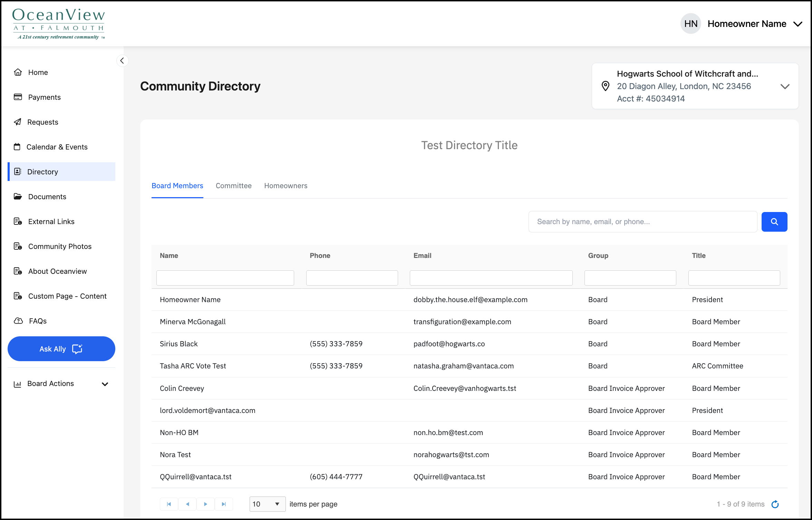The height and width of the screenshot is (520, 812).
Task: Click the blue search magnifier button
Action: coord(774,221)
